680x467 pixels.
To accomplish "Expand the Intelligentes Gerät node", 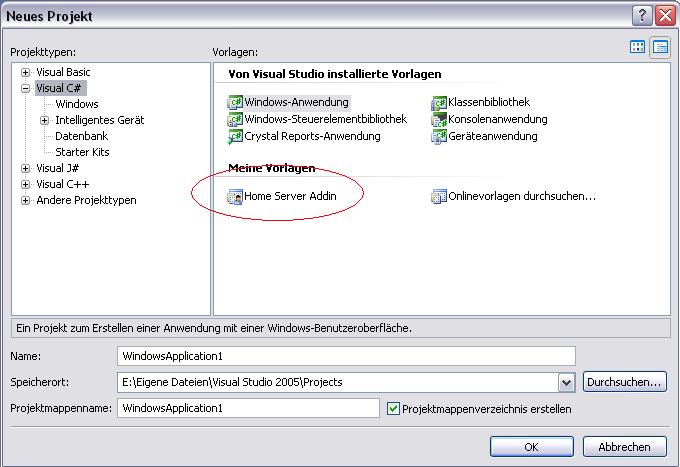I will (x=45, y=120).
